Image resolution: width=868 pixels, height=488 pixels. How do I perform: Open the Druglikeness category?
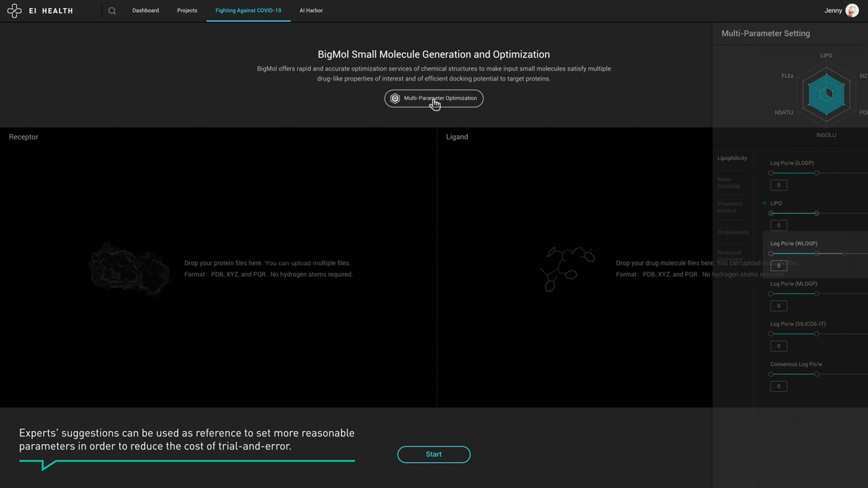733,232
